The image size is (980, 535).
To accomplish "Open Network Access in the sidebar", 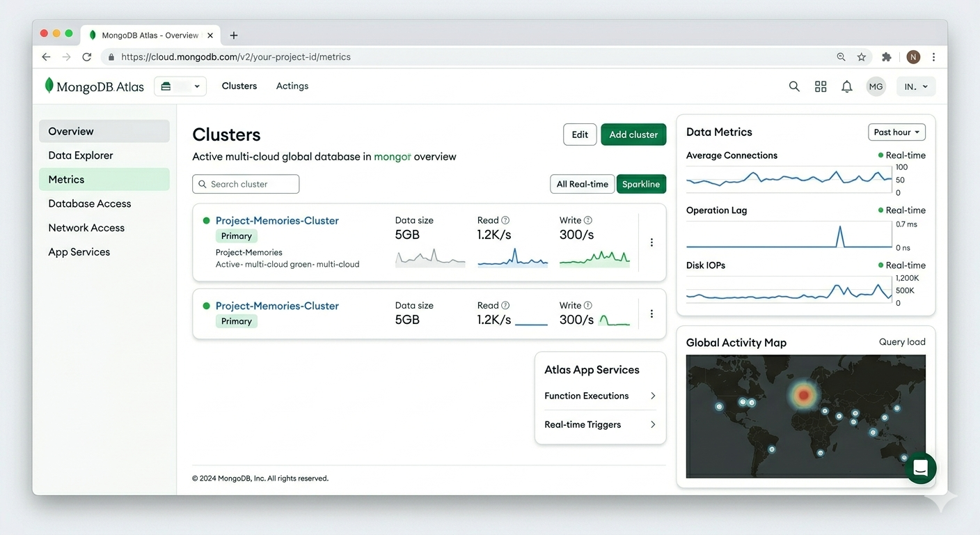I will click(104, 228).
